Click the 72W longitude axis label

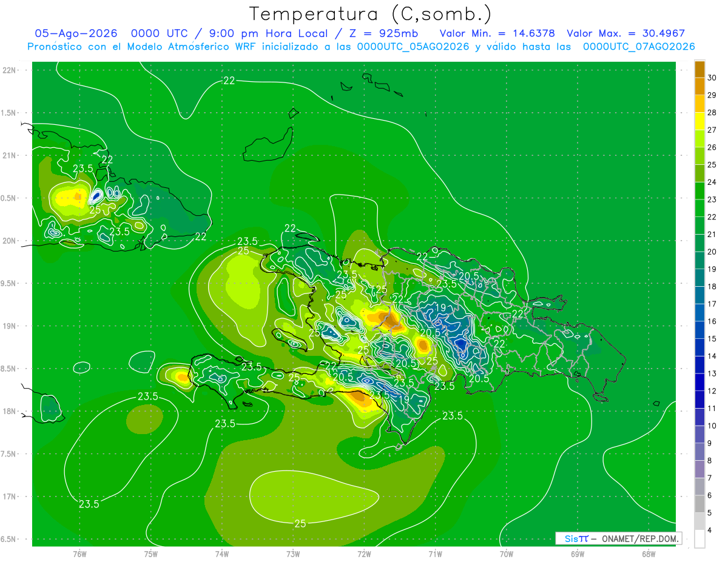(x=364, y=554)
